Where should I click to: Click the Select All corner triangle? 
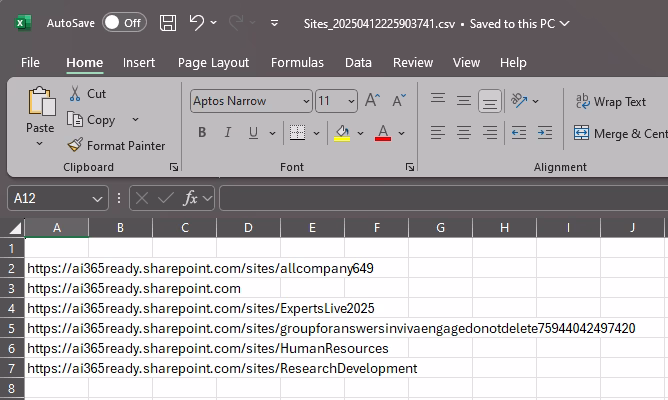15,229
